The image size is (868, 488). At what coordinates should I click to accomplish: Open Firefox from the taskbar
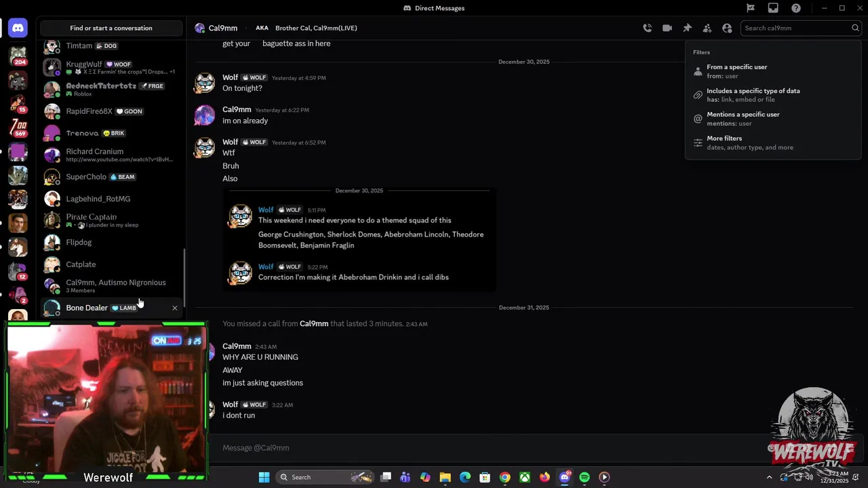tap(545, 477)
